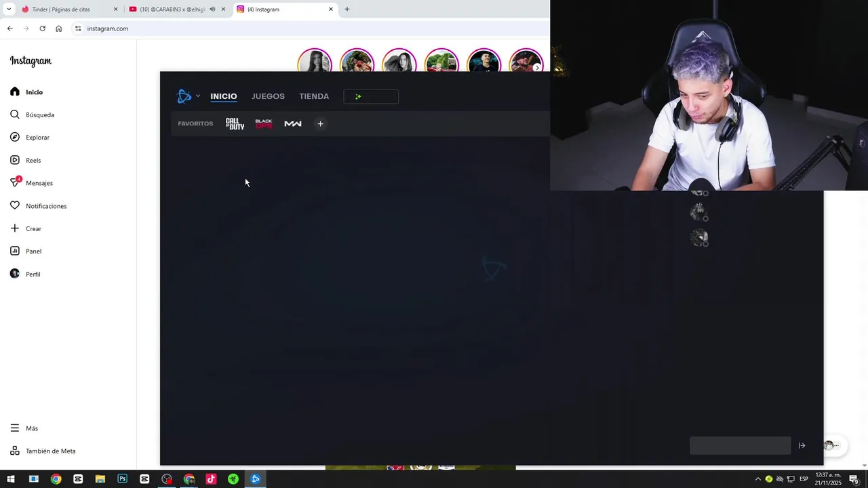Click the dark button with green sparkle
This screenshot has height=488, width=868.
[x=371, y=97]
